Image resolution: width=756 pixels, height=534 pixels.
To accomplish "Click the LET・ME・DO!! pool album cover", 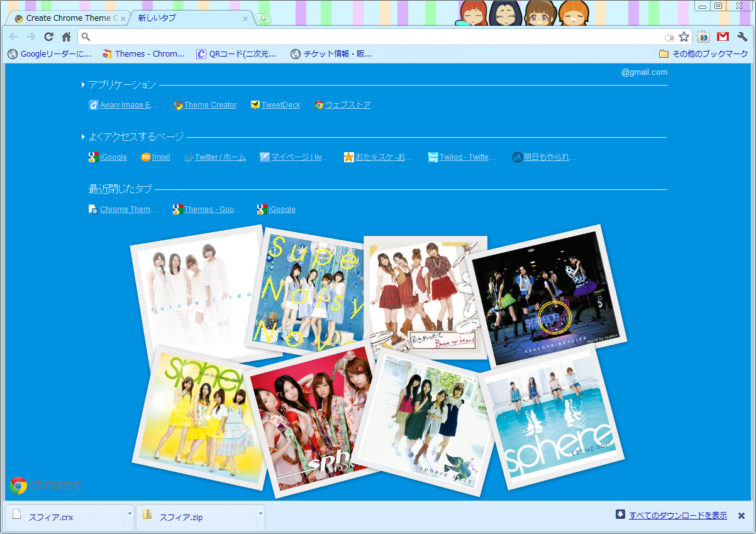I will coord(552,419).
